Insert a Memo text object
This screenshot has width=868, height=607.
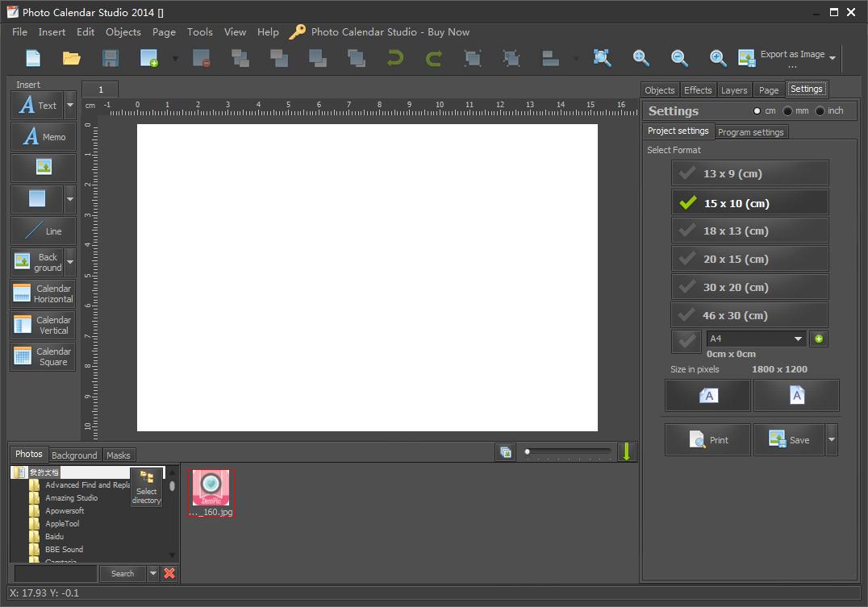[44, 137]
